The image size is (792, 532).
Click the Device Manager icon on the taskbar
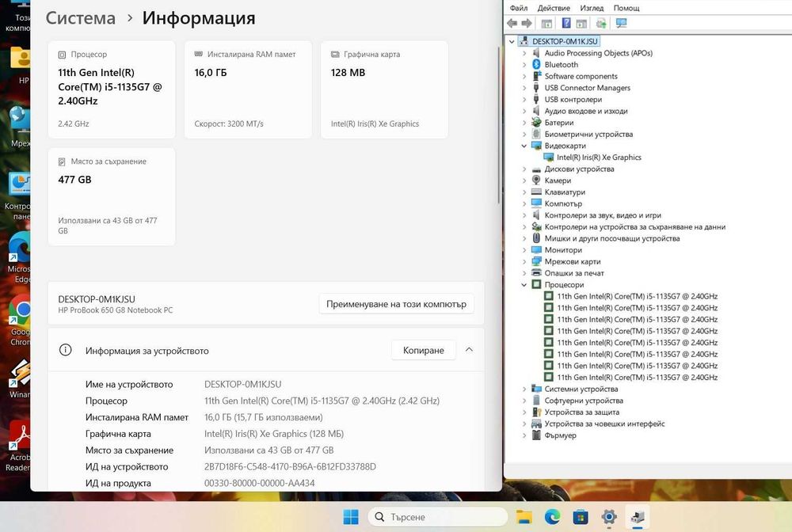(638, 517)
